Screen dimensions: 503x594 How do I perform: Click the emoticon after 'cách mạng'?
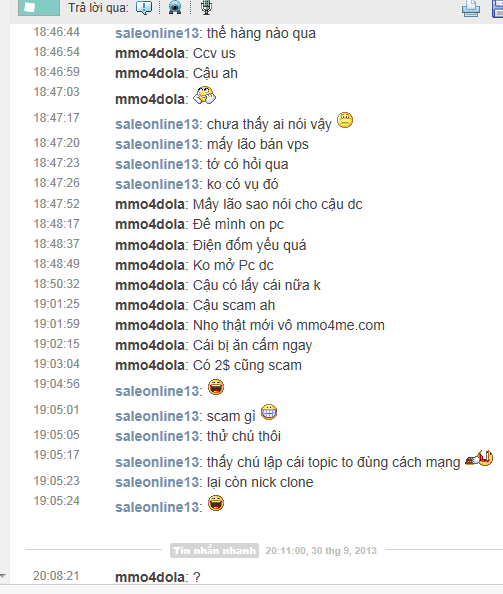point(479,458)
